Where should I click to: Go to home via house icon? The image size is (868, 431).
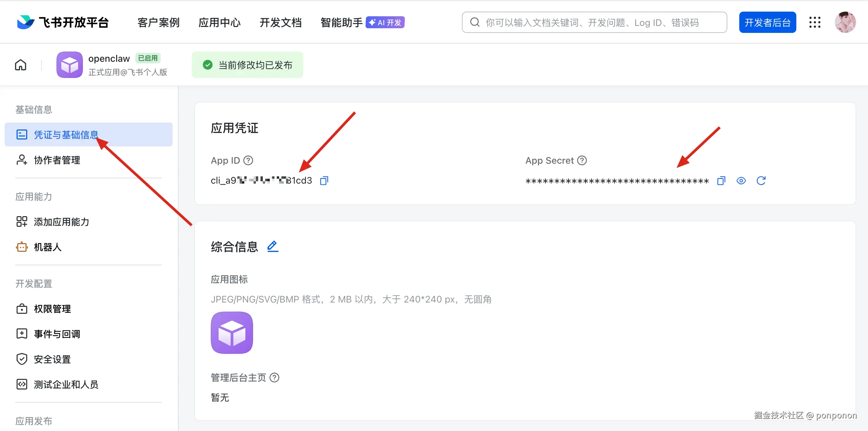[21, 65]
